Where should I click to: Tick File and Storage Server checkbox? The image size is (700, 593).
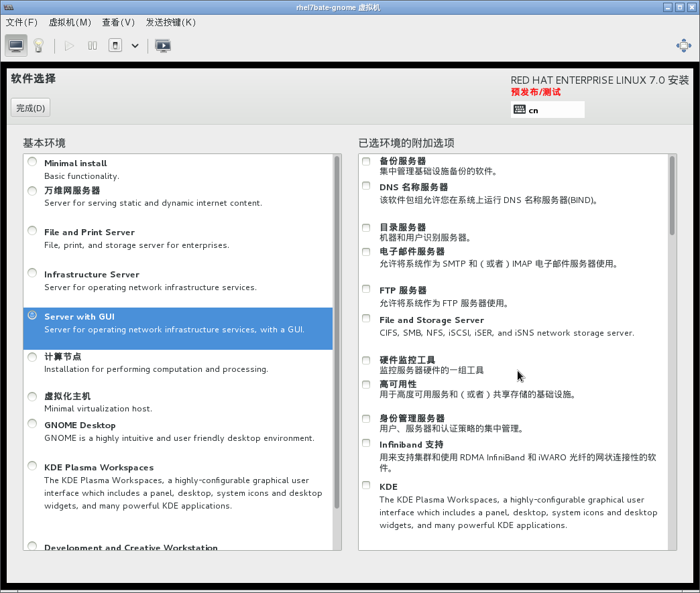pyautogui.click(x=366, y=318)
